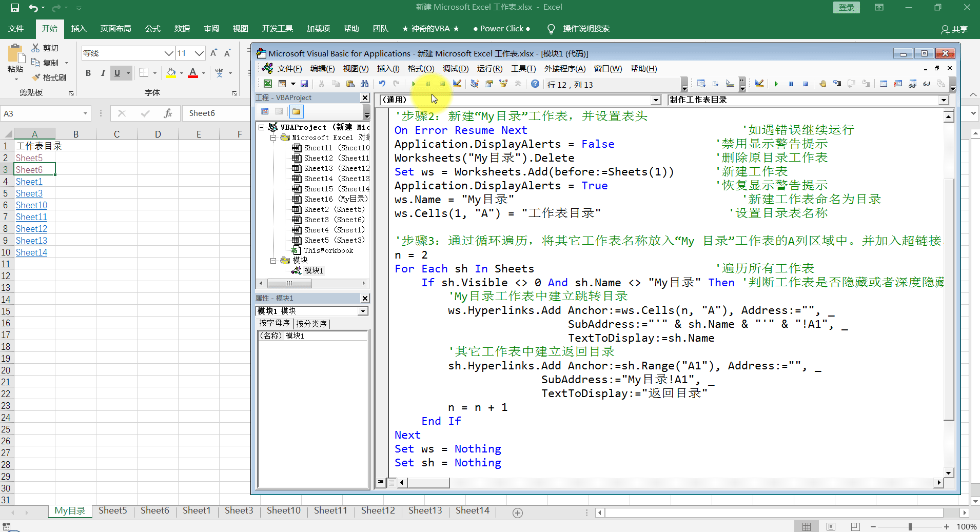Click the Undo arrow in VBA toolbar
The width and height of the screenshot is (980, 532).
coord(382,84)
